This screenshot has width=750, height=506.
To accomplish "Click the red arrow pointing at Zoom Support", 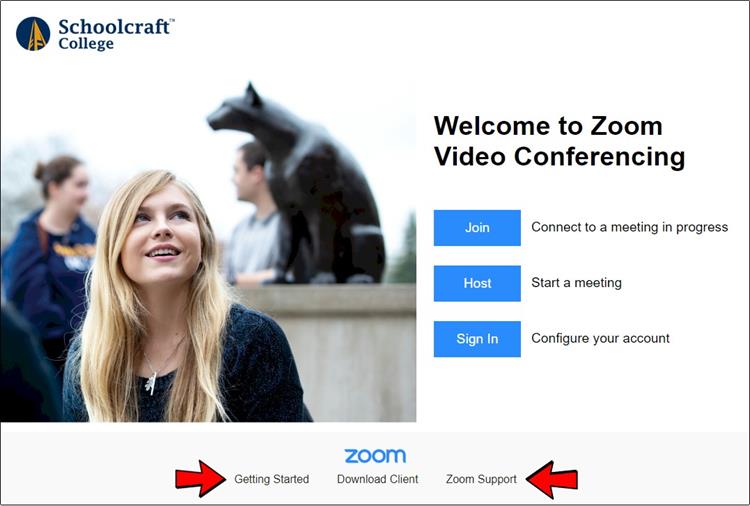I will click(552, 479).
